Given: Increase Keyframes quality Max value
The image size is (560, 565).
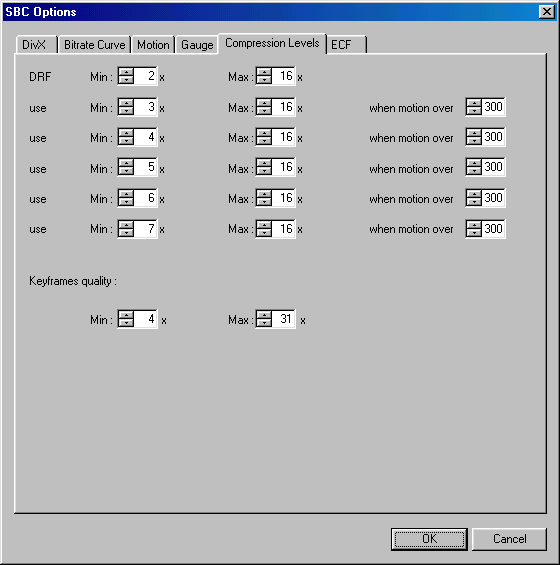Looking at the screenshot, I should click(x=264, y=315).
